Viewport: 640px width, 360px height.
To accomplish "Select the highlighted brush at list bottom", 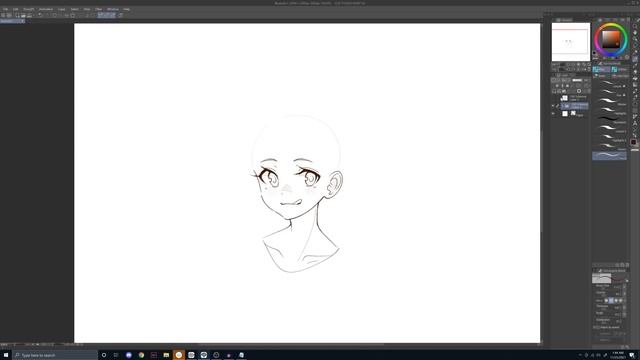I will 610,156.
